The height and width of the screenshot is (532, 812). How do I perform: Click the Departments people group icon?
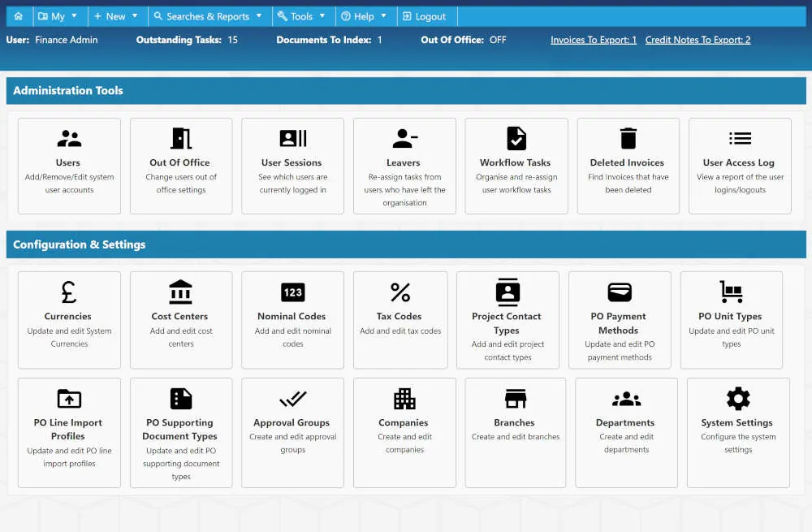click(x=626, y=399)
